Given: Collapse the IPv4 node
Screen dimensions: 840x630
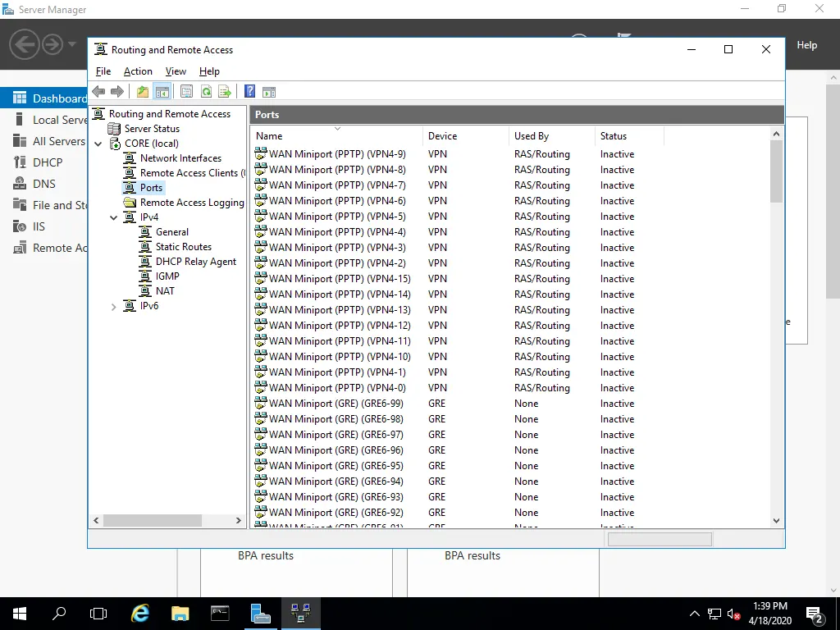Looking at the screenshot, I should click(113, 217).
